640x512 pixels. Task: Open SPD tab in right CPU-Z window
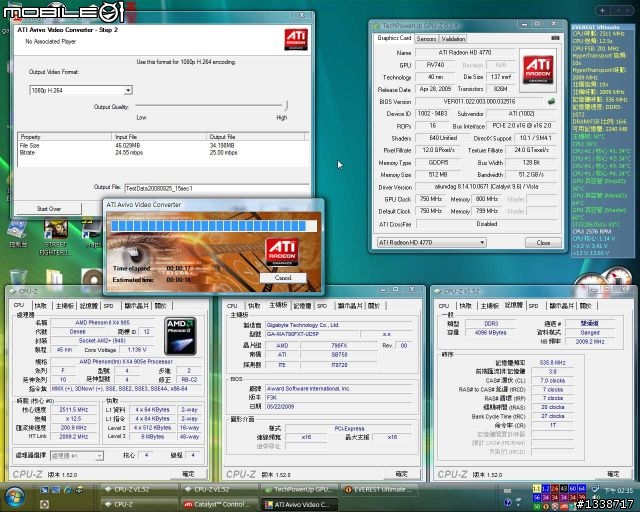(533, 305)
